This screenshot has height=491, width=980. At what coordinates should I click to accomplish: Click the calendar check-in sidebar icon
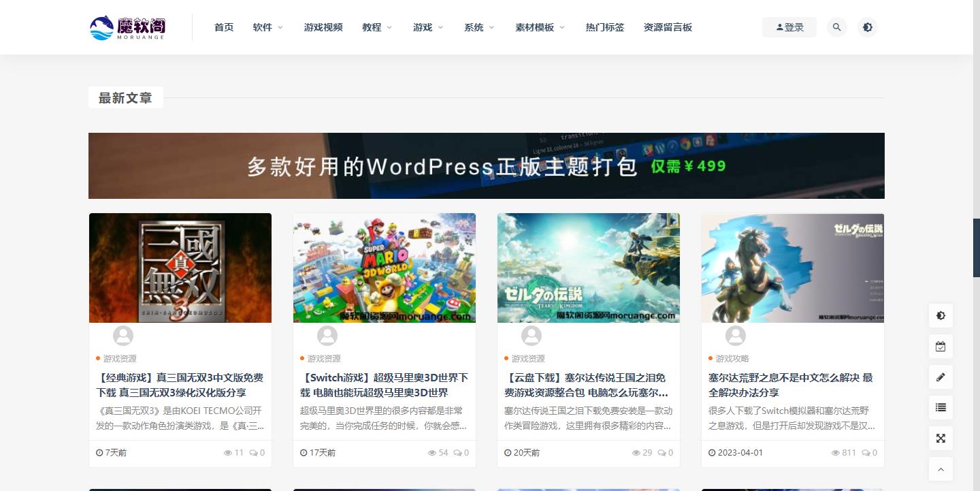tap(941, 347)
